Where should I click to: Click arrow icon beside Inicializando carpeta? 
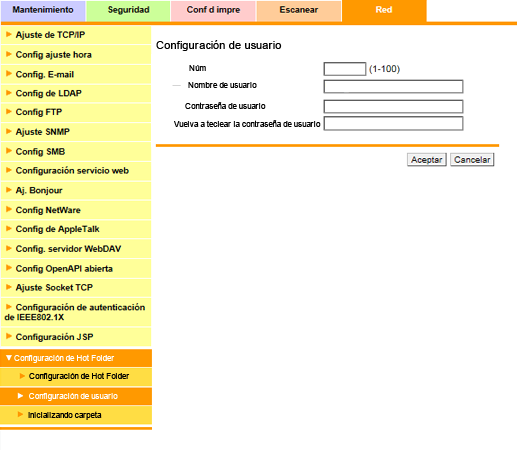(20, 415)
